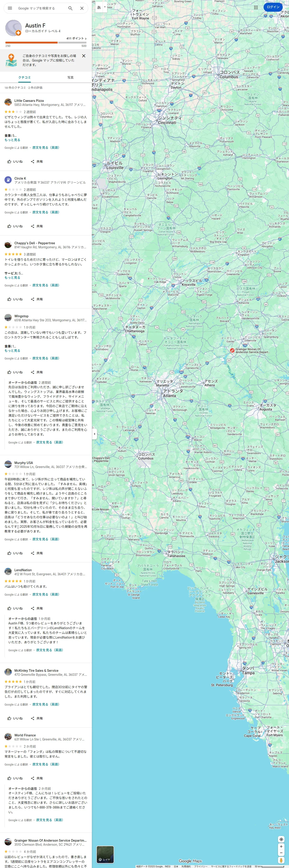Image resolution: width=289 pixels, height=868 pixels.
Task: Click Austin F profile avatar
Action: [14, 28]
